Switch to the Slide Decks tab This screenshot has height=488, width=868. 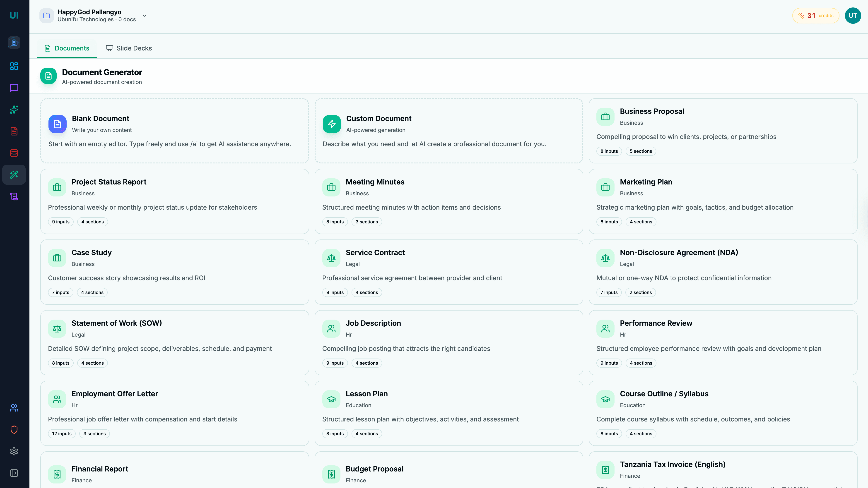point(129,48)
